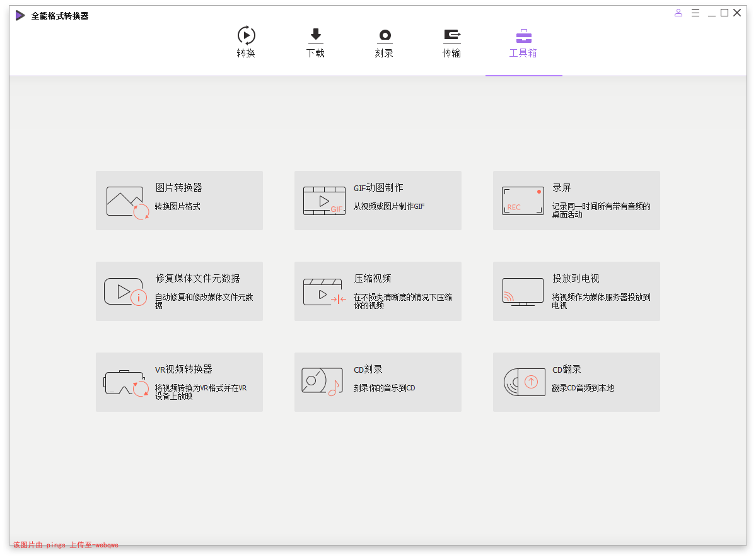Click description 将视频作为媒体服务器投放到电视
The image size is (756, 560).
(602, 301)
